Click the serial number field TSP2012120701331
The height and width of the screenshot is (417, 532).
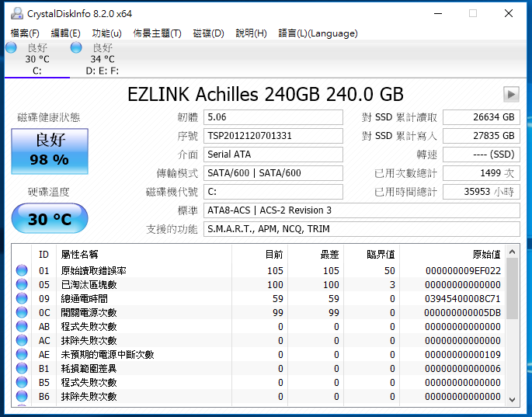pos(273,136)
